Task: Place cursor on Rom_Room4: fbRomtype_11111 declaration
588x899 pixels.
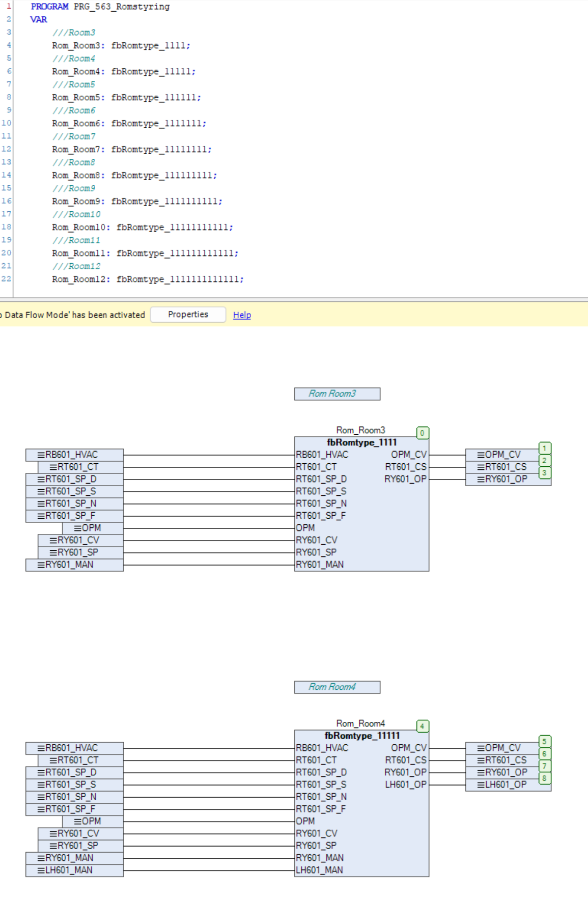Action: click(124, 71)
